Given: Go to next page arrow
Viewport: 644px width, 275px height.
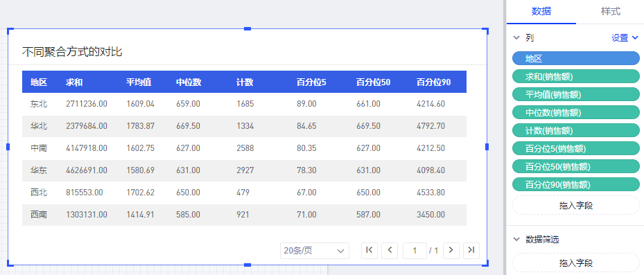Looking at the screenshot, I should pos(451,250).
